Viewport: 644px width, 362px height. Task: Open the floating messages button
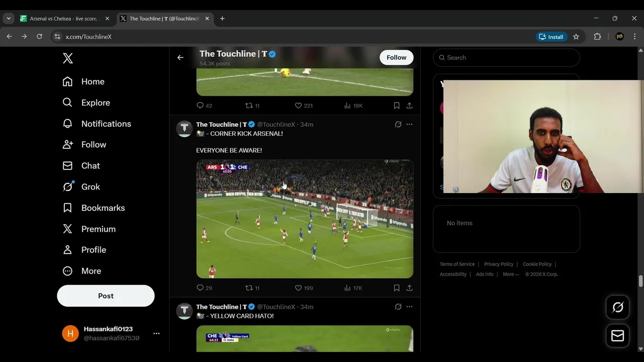(618, 336)
